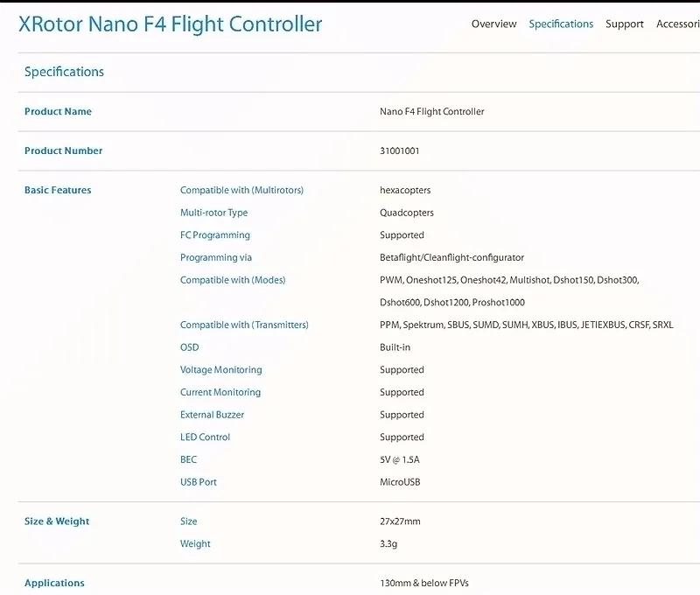Click Compatible with (Modes) label
This screenshot has width=700, height=595.
tap(233, 280)
